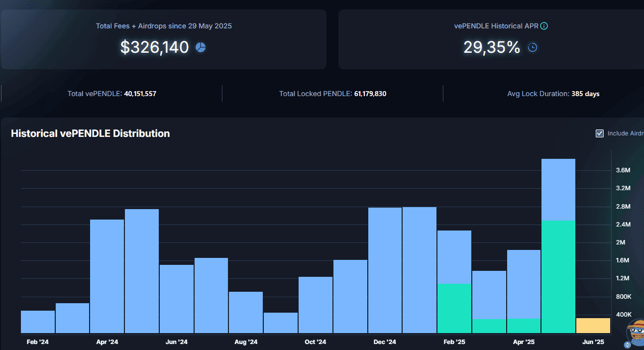Click the Total Locked PENDLE value 61,179,830

[370, 94]
